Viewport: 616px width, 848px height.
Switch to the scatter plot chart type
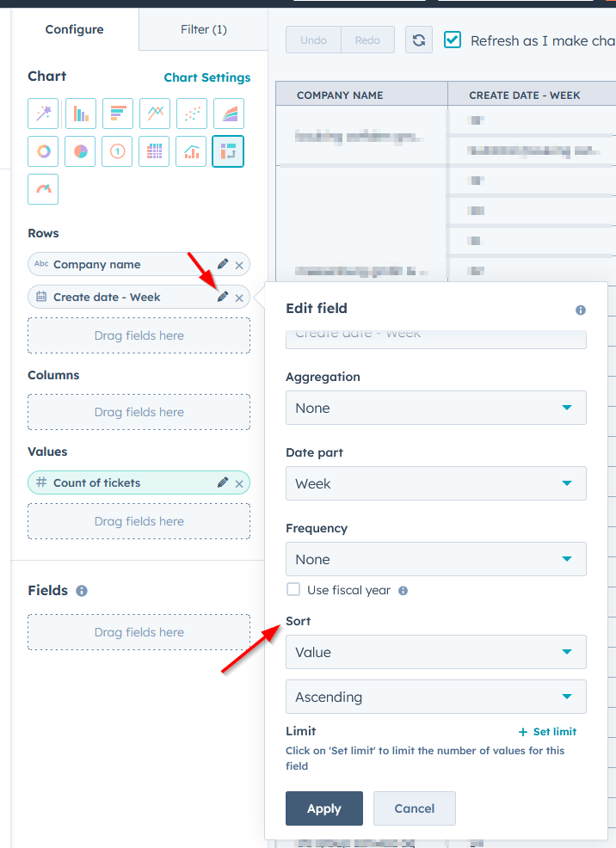[x=191, y=113]
